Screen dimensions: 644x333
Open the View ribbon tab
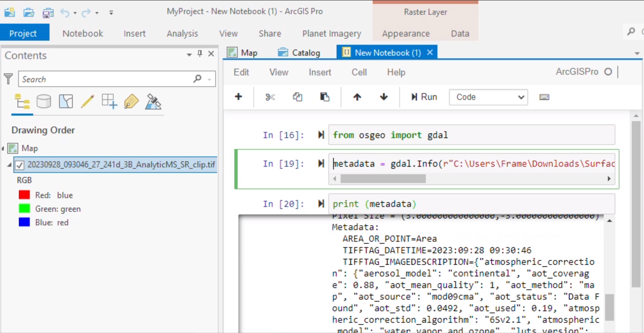tap(228, 33)
